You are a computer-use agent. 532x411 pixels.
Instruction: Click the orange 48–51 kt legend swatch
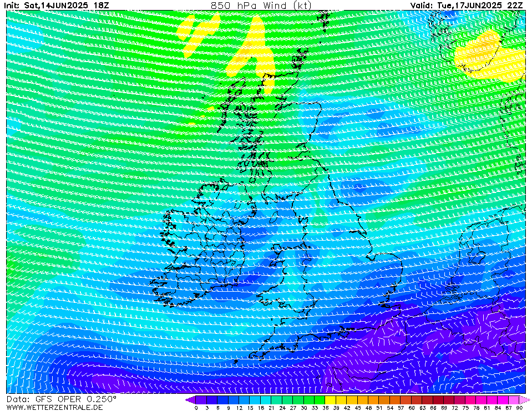pos(373,400)
